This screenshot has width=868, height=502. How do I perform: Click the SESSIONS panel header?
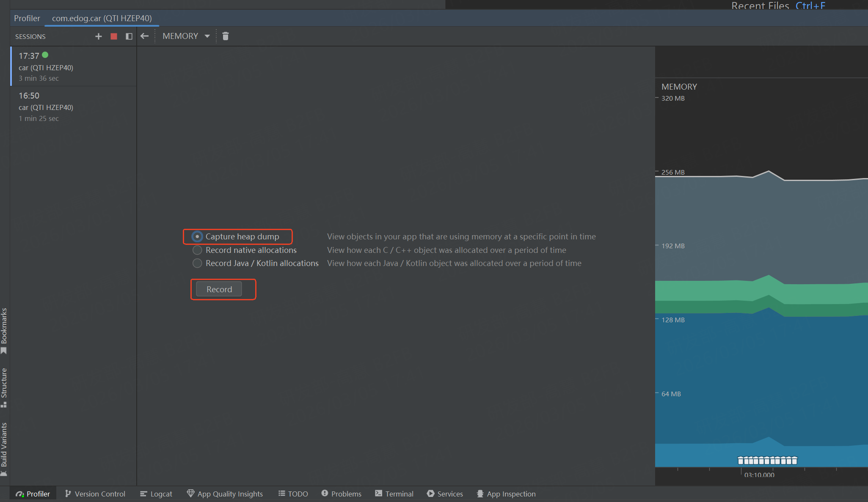(x=30, y=37)
